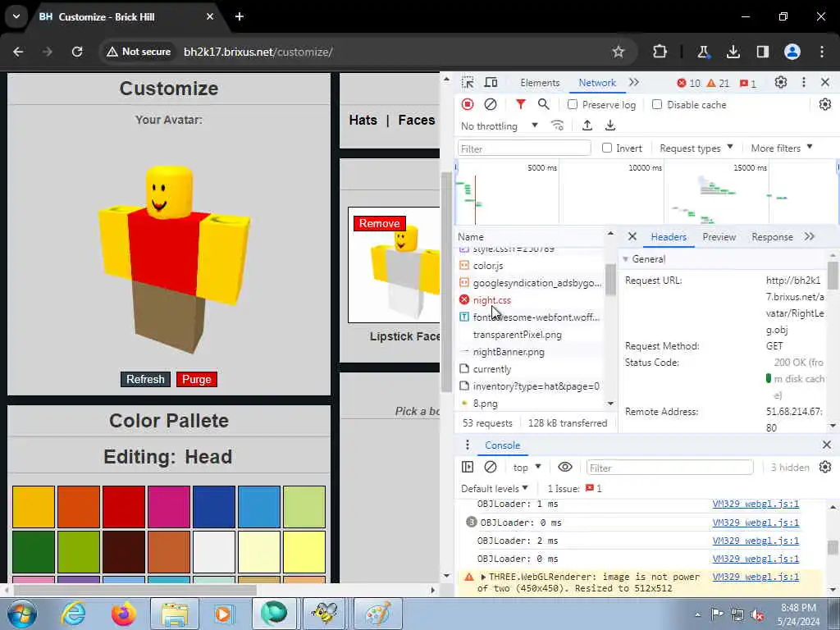The height and width of the screenshot is (630, 840).
Task: Show more request detail tabs chevron
Action: pos(810,237)
